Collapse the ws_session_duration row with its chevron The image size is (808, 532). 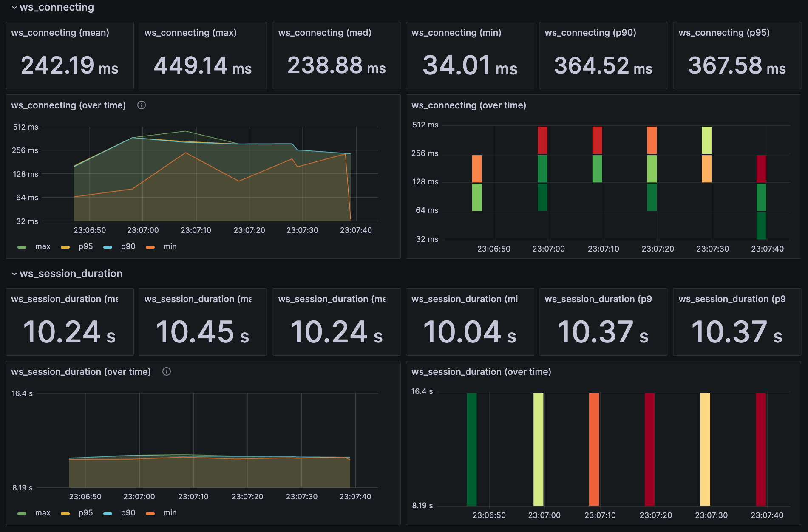(14, 274)
